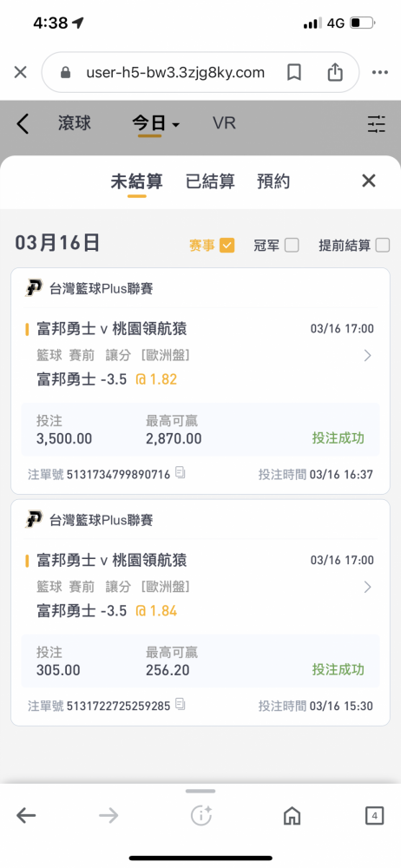The image size is (401, 868).
Task: Open the filter settings sliders icon
Action: tap(376, 124)
